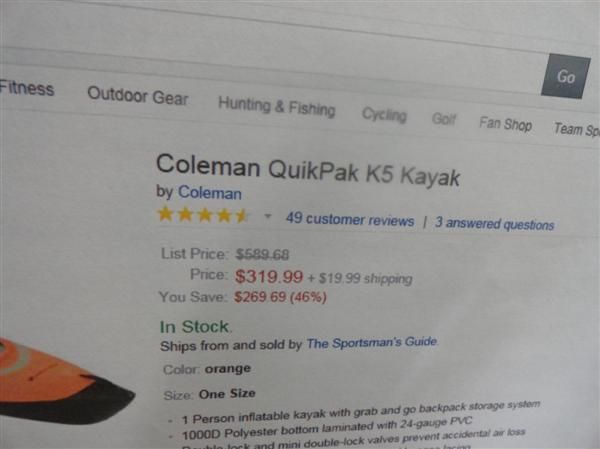This screenshot has width=600, height=449.
Task: Visit the Coleman brand link
Action: pyautogui.click(x=209, y=192)
